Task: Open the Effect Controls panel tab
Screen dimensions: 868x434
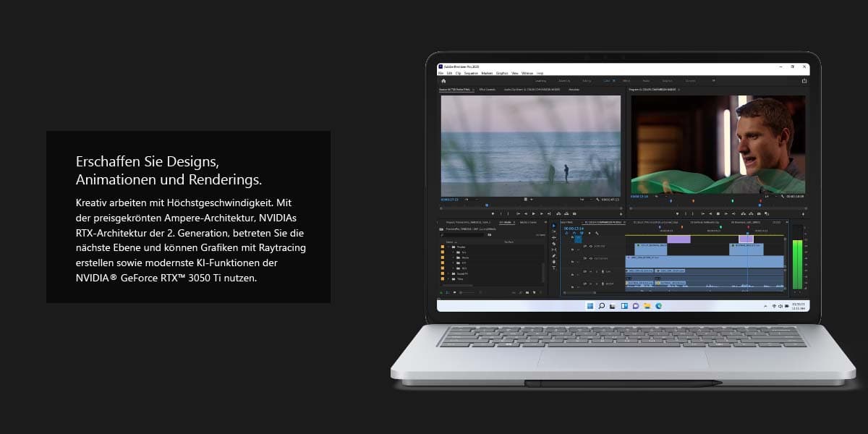Action: click(488, 90)
